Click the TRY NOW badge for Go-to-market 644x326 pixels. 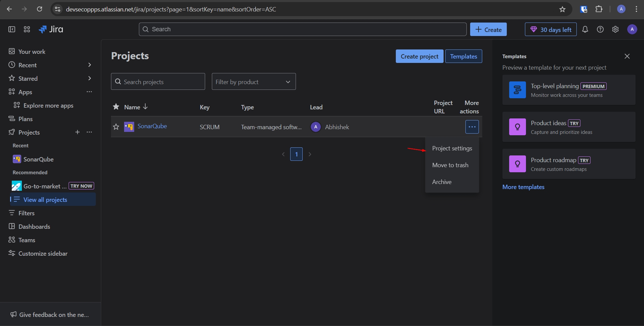(81, 186)
